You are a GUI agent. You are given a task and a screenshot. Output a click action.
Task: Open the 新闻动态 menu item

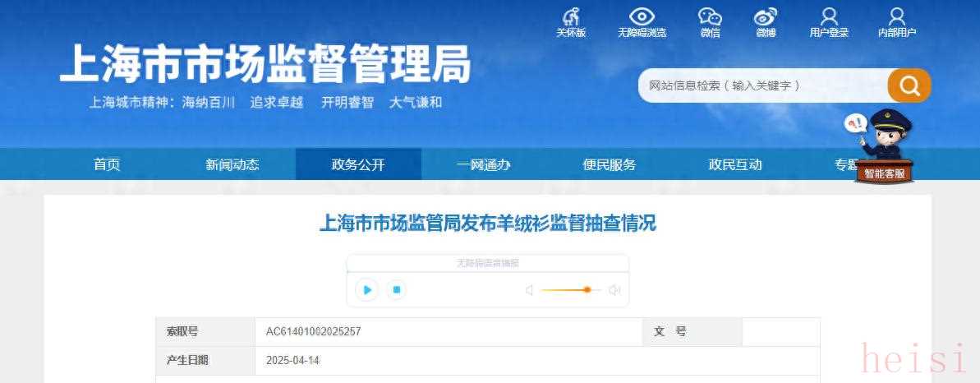232,164
